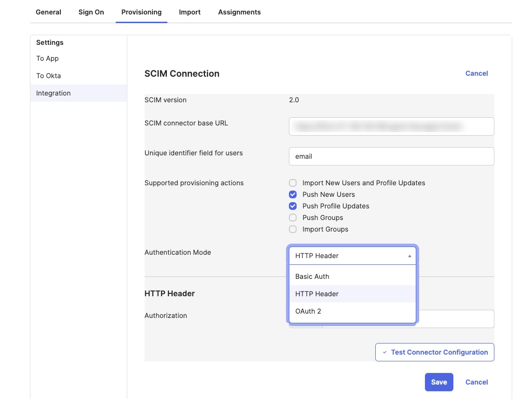
Task: Choose OAuth 2 authentication option
Action: pos(352,311)
